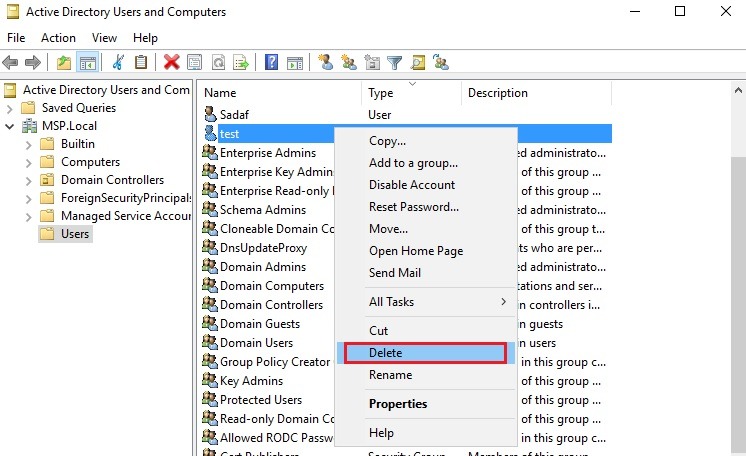Click the Up one level folder icon
This screenshot has width=746, height=456.
click(x=64, y=62)
